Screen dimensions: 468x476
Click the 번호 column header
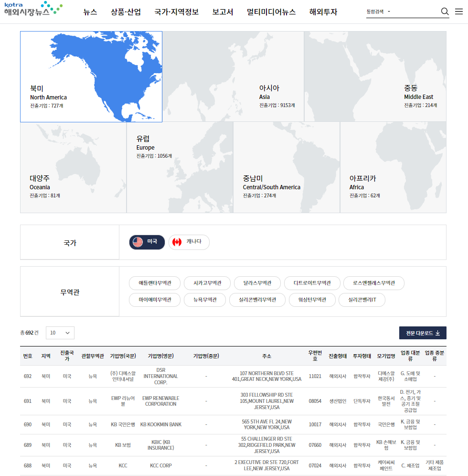[28, 356]
